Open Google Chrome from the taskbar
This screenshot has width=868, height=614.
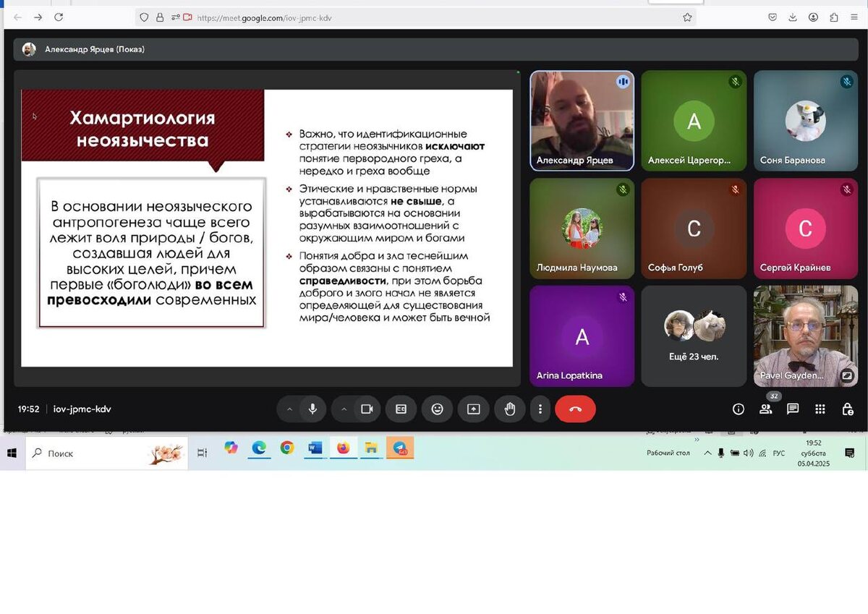point(287,448)
